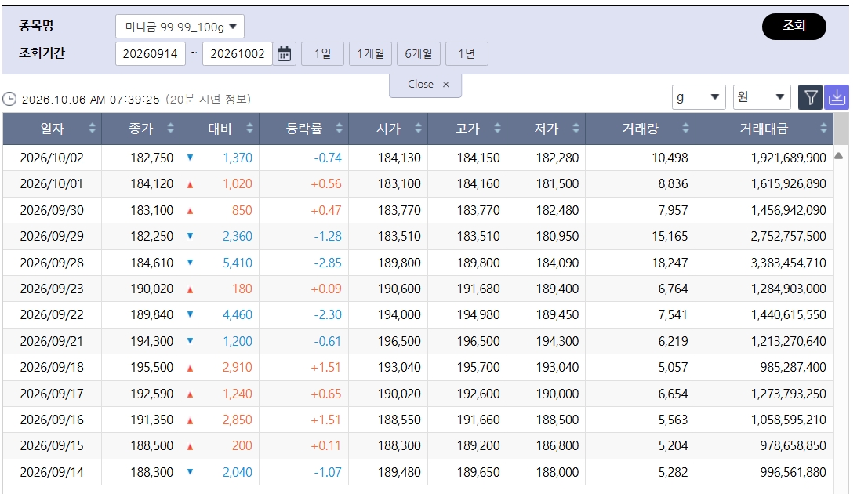The height and width of the screenshot is (494, 868).
Task: Click the start date field 20260914
Action: click(150, 54)
